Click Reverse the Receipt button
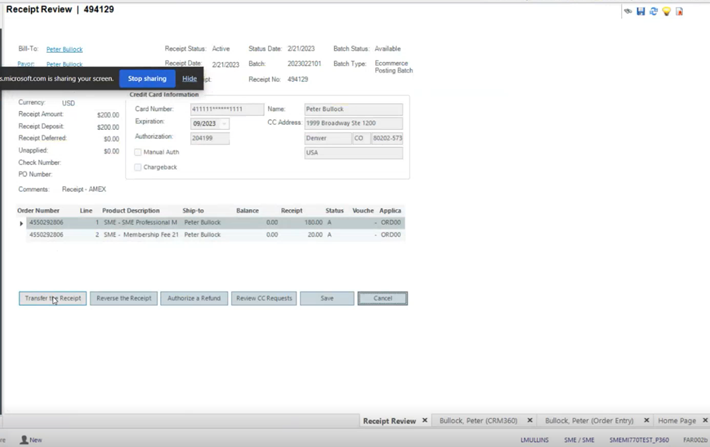 [124, 298]
